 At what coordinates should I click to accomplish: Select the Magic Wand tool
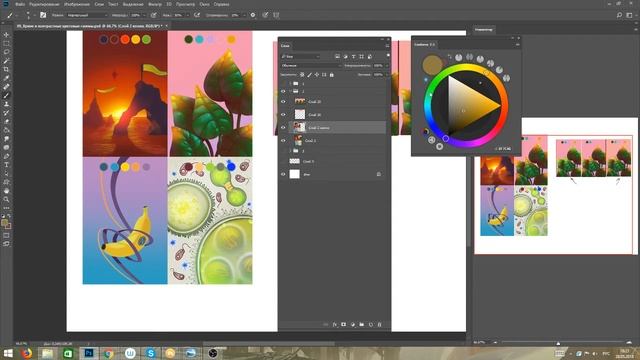(6, 61)
